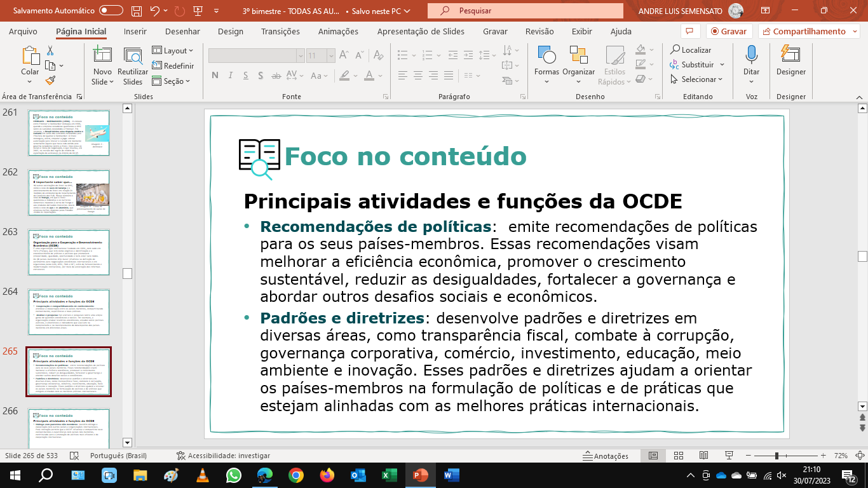Select slide 264 thumbnail

(69, 312)
